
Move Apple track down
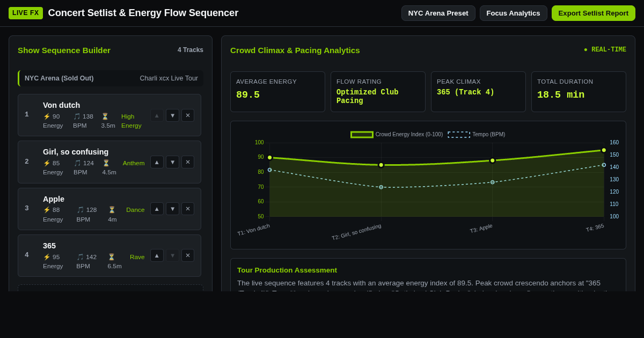172,209
